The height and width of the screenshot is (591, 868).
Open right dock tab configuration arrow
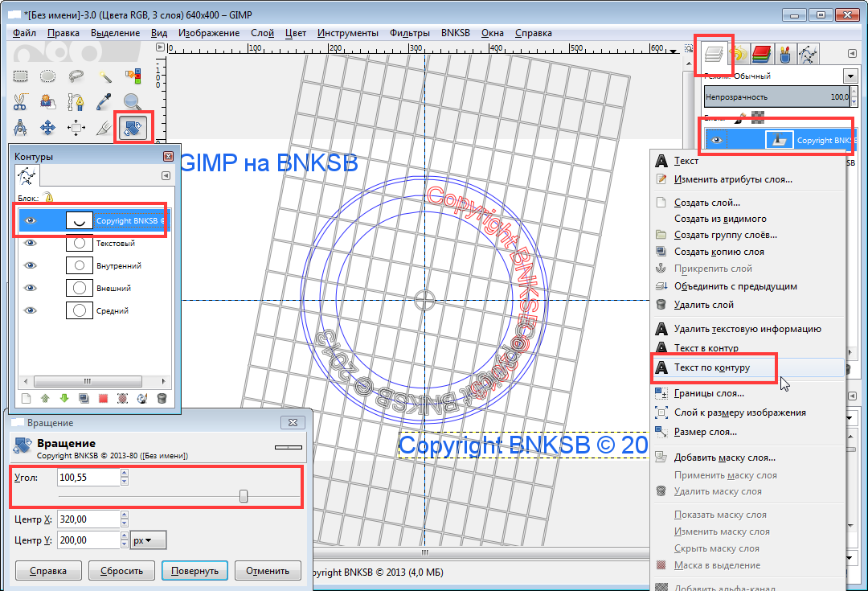click(852, 54)
